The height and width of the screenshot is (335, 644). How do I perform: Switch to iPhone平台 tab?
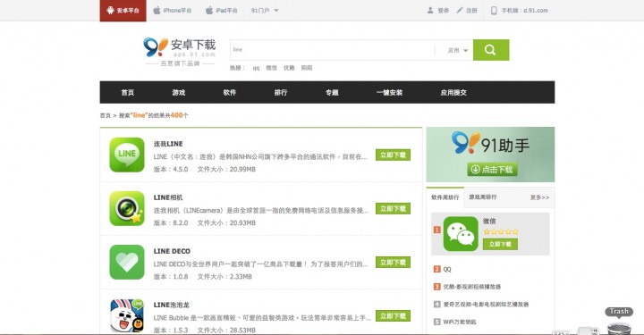click(x=172, y=10)
